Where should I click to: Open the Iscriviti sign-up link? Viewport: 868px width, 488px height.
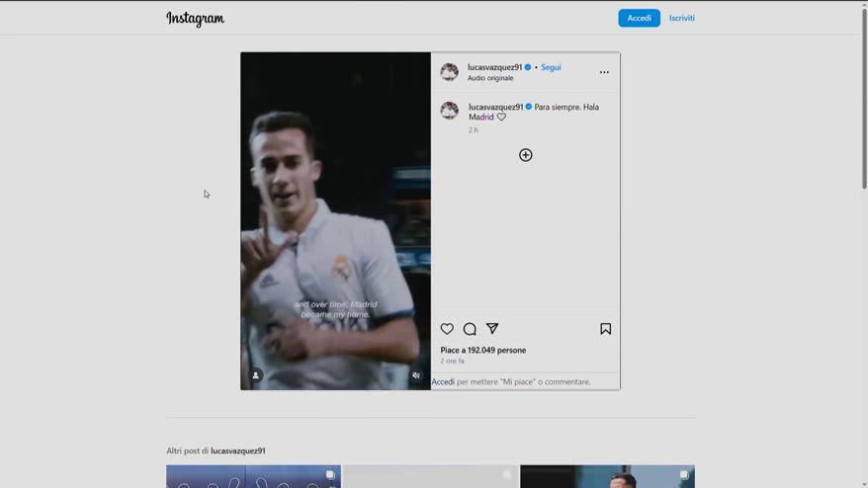click(681, 18)
